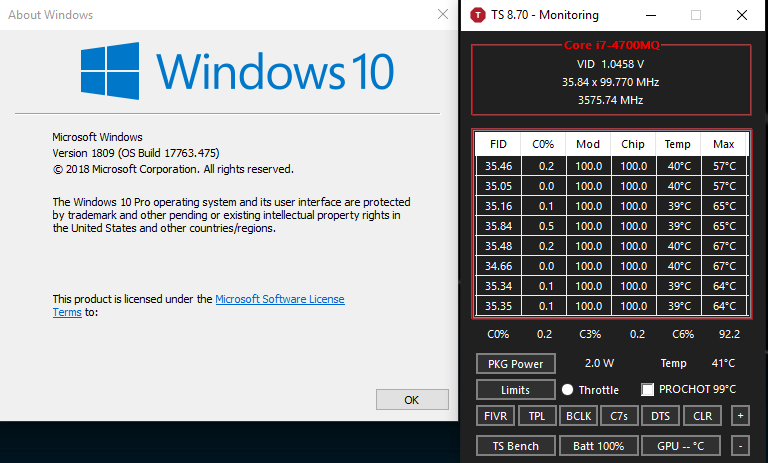Viewport: 768px width, 463px height.
Task: Click the FID column header
Action: (x=498, y=144)
